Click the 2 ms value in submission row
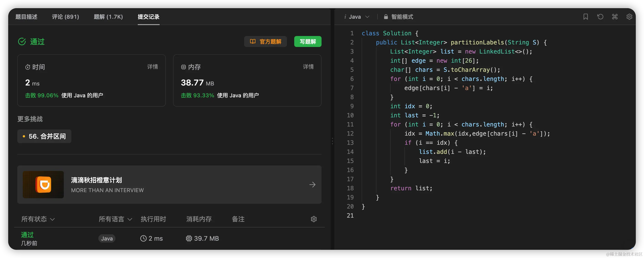 point(156,238)
